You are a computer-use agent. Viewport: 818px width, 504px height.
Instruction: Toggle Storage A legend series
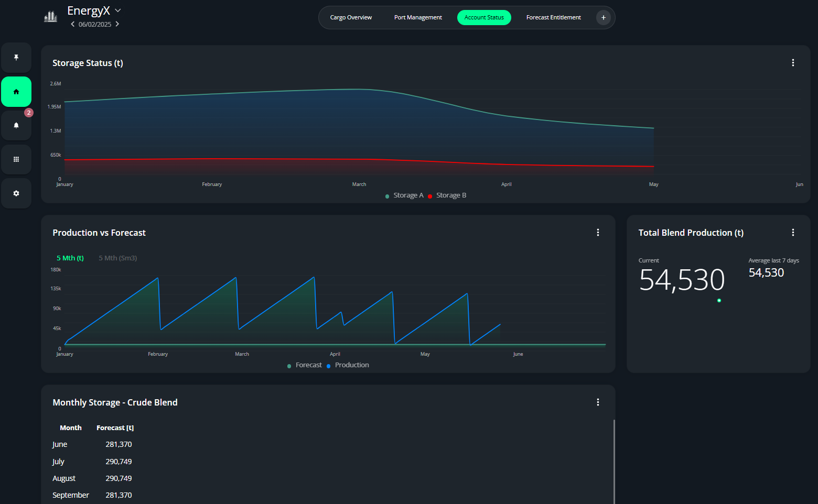(404, 195)
